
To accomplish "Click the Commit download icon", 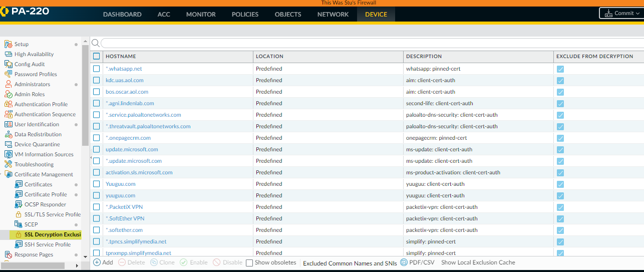I will pyautogui.click(x=608, y=13).
